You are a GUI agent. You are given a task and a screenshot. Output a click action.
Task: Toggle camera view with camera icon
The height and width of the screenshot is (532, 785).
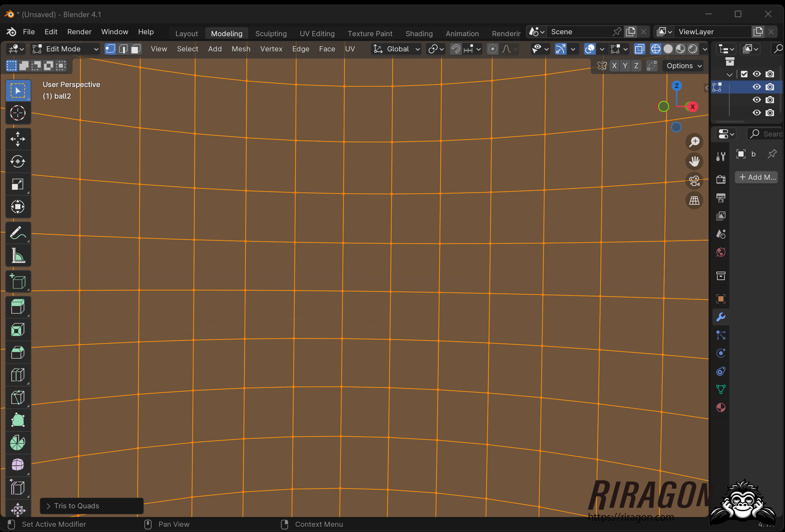click(x=694, y=181)
